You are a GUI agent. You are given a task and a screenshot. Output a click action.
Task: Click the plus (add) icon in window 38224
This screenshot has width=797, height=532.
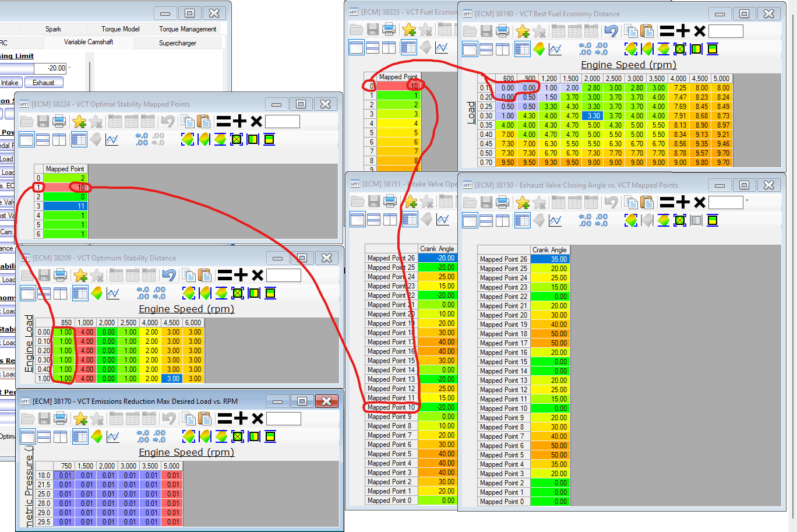[240, 121]
